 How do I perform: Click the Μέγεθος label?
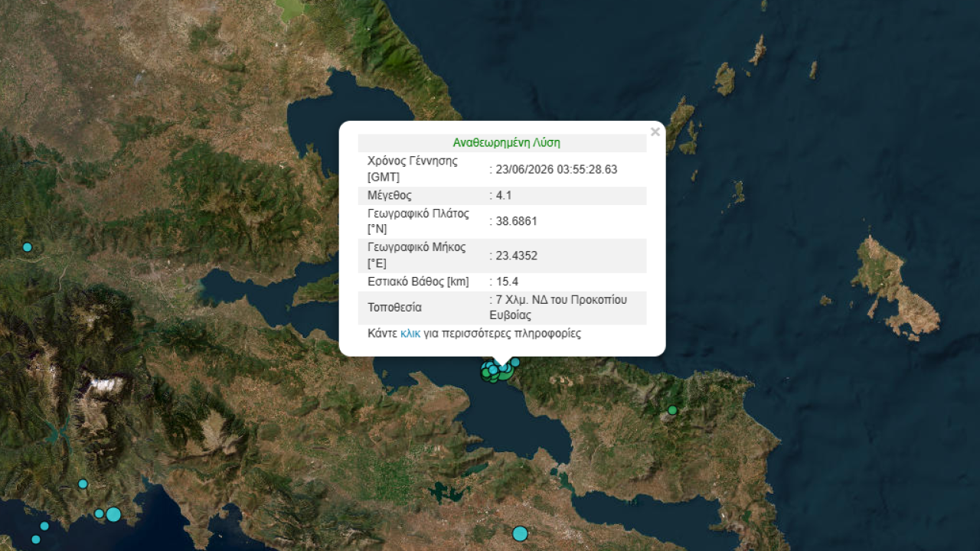tap(389, 195)
